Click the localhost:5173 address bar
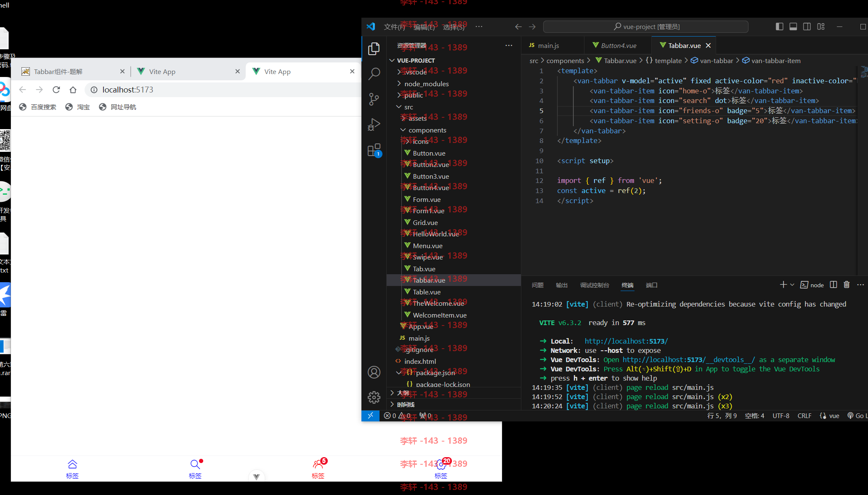This screenshot has height=495, width=868. pyautogui.click(x=223, y=90)
